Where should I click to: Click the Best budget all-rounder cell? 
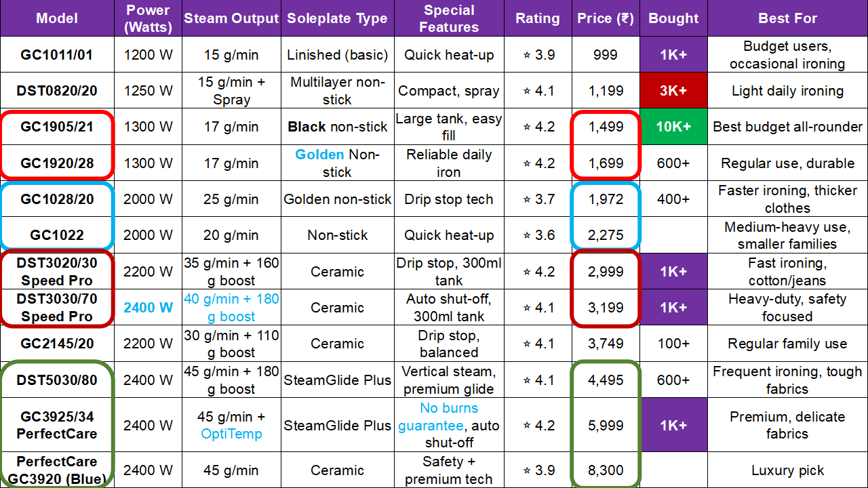pyautogui.click(x=787, y=127)
